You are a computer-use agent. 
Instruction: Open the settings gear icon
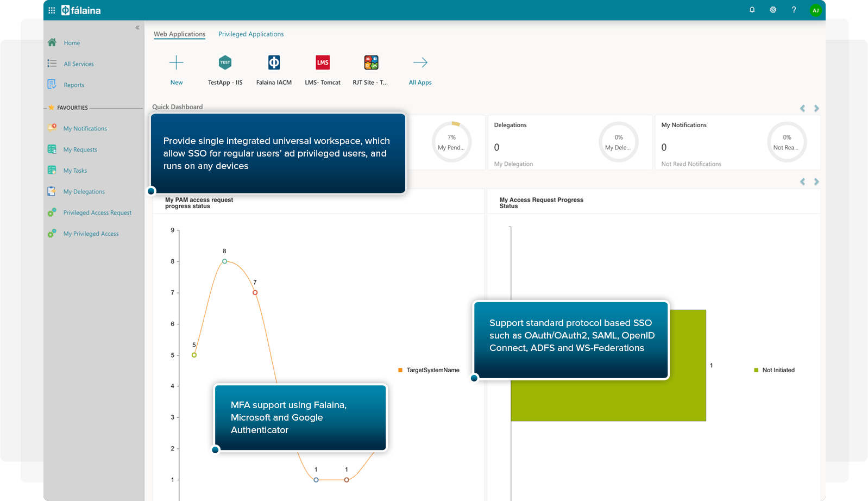pos(773,10)
